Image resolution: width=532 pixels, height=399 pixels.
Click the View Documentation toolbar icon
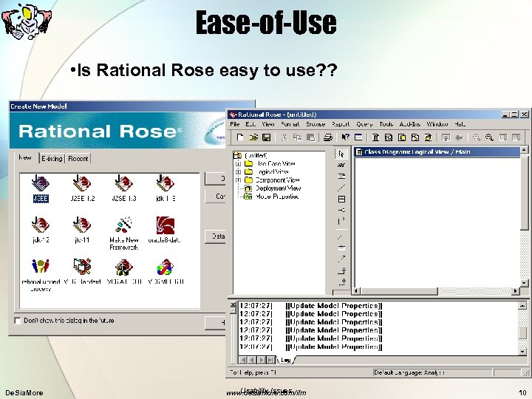(358, 137)
